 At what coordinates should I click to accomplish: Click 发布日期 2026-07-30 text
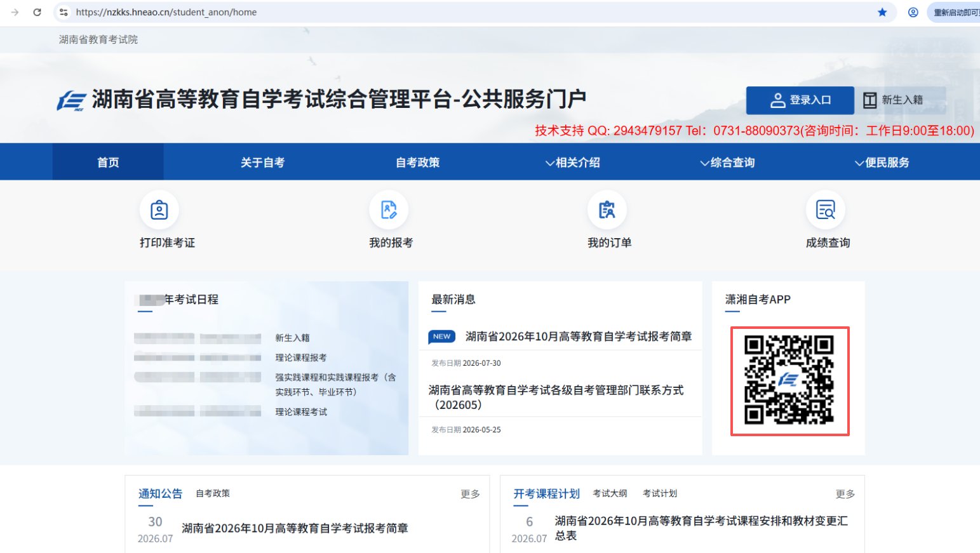coord(466,363)
